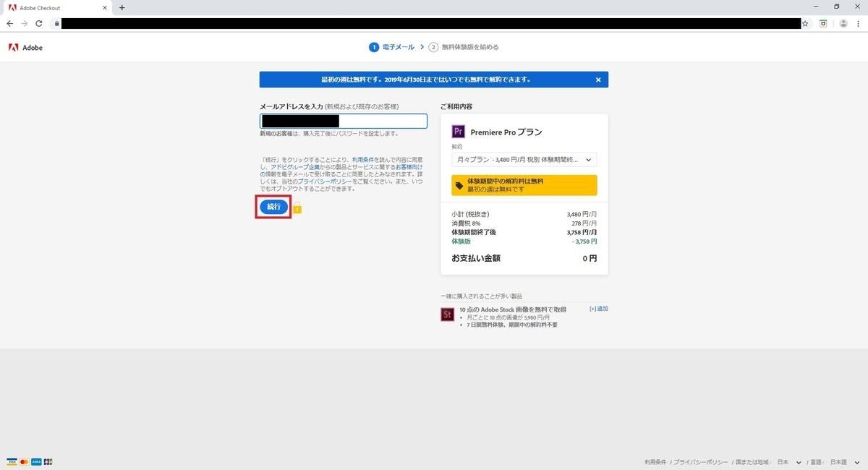Click the Adobe favicon on the tab
The width and height of the screenshot is (868, 470).
tap(13, 7)
